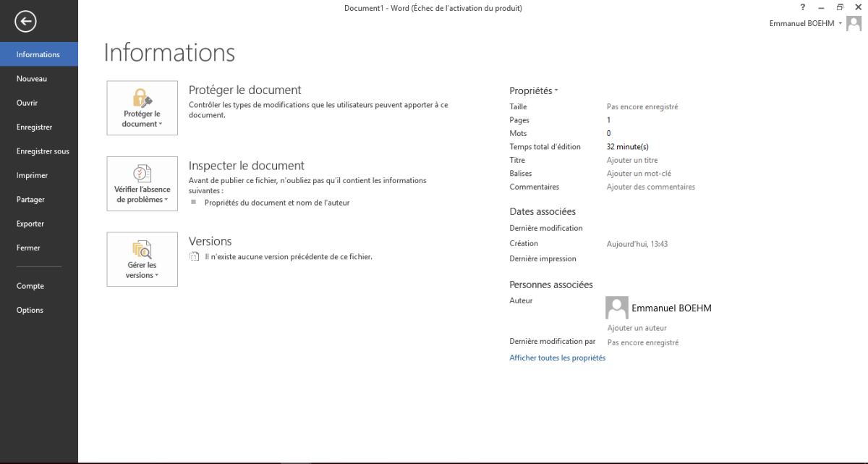The image size is (868, 464).
Task: Click the author name Emmanuel BOEHM under Auteur
Action: coord(672,308)
